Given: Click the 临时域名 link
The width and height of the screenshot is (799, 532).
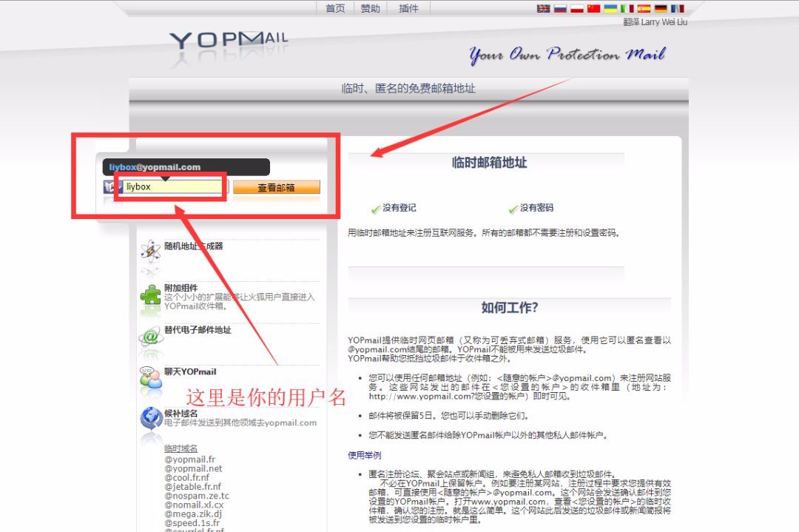Looking at the screenshot, I should tap(180, 449).
